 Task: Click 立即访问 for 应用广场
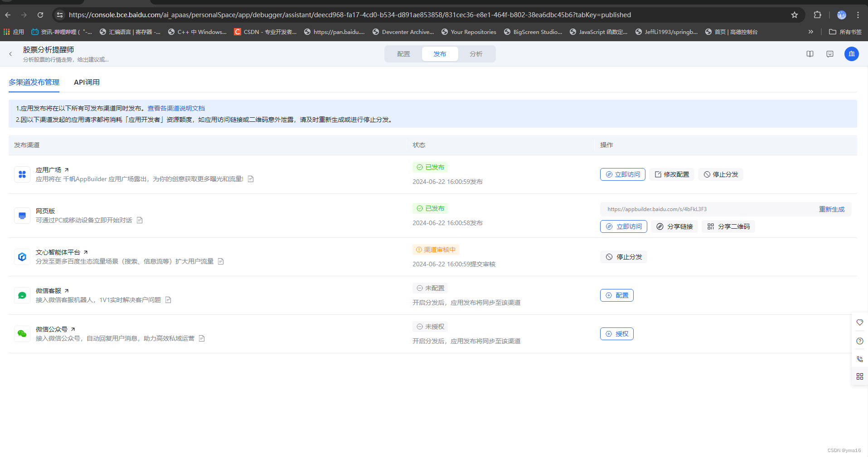[623, 174]
